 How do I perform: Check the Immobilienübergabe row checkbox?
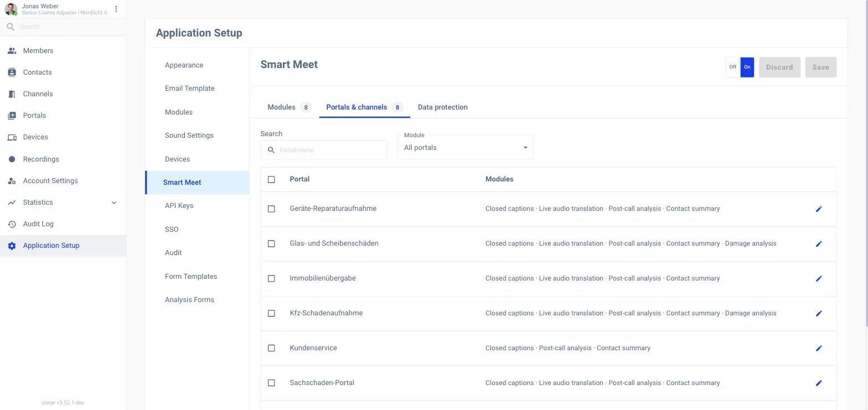point(271,279)
